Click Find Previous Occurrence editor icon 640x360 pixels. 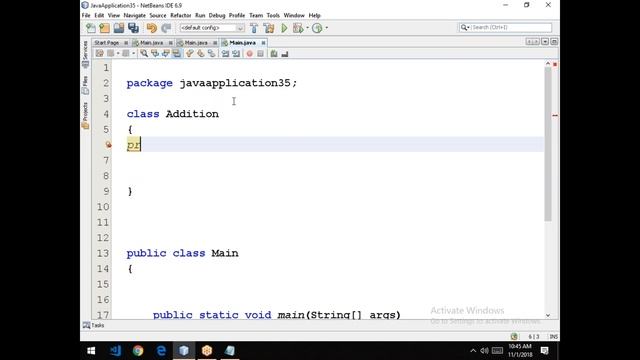(x=155, y=53)
